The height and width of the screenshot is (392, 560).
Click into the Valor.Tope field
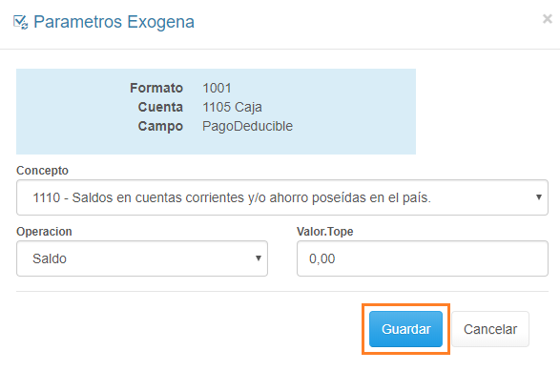[423, 258]
